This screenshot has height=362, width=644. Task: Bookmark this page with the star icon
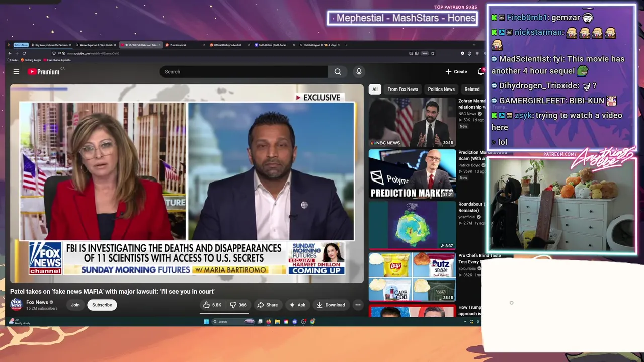click(432, 53)
